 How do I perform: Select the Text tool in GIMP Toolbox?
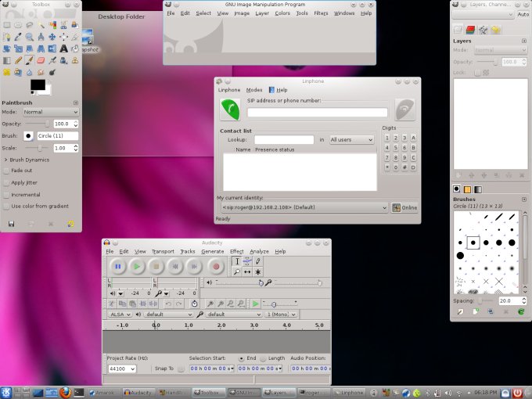[x=63, y=49]
